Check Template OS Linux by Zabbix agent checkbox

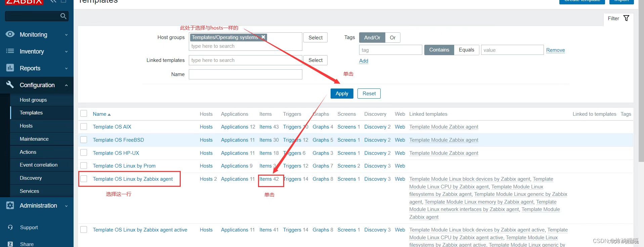pos(84,179)
